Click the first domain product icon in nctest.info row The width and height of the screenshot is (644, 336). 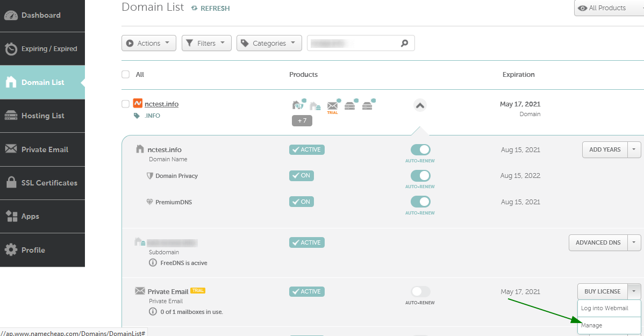coord(298,105)
